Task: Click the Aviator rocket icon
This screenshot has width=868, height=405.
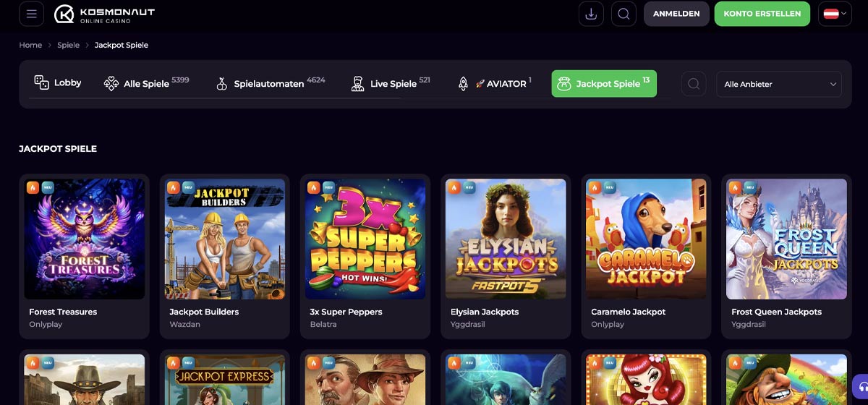Action: [464, 84]
